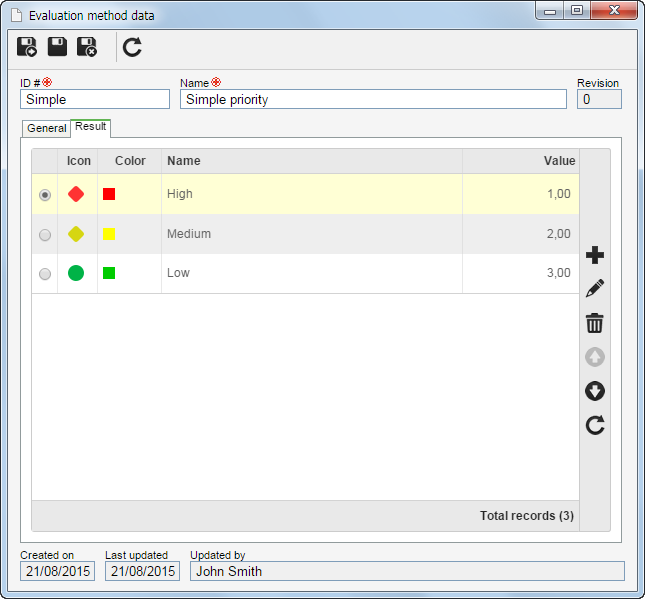Click the 'Medium' name cell
Viewport: 645px width, 599px height.
[x=312, y=234]
